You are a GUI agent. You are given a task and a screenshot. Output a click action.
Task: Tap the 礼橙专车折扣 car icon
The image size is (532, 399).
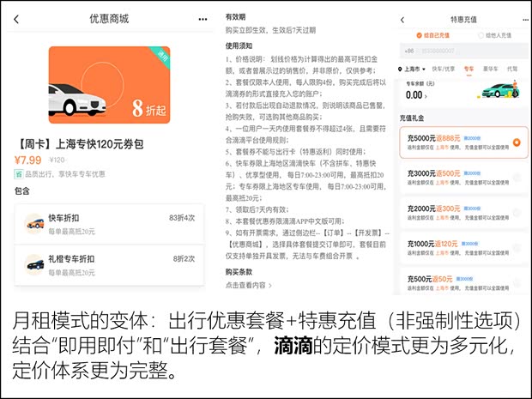34,264
